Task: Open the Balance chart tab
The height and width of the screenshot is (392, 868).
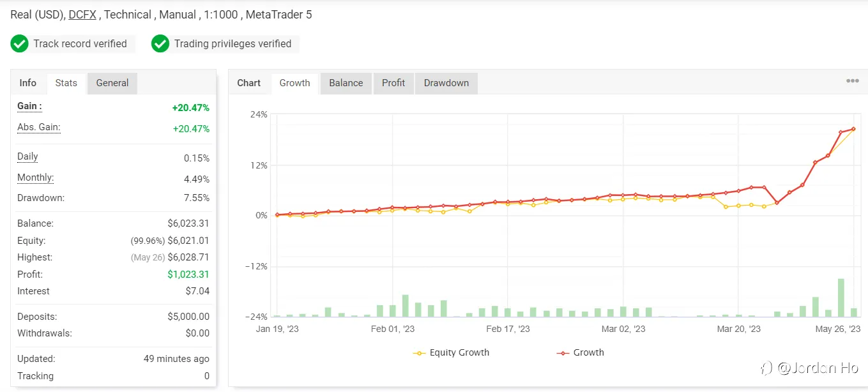Action: pos(346,83)
